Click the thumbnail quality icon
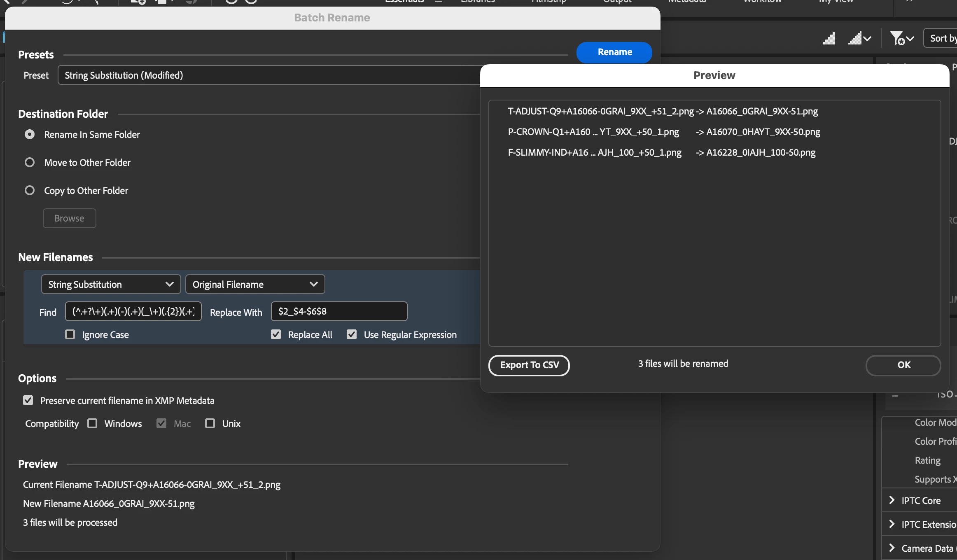The width and height of the screenshot is (957, 560). coord(829,39)
